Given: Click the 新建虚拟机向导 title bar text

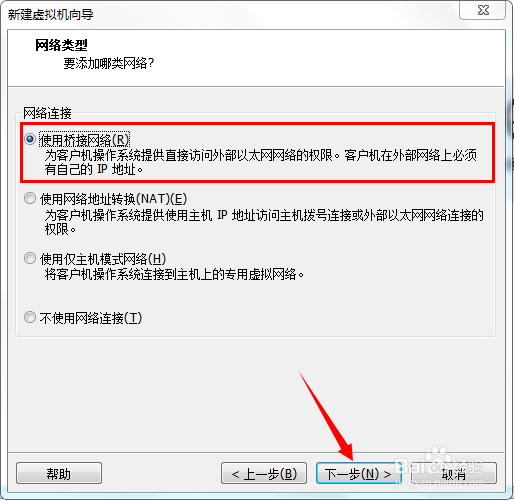Looking at the screenshot, I should (51, 14).
